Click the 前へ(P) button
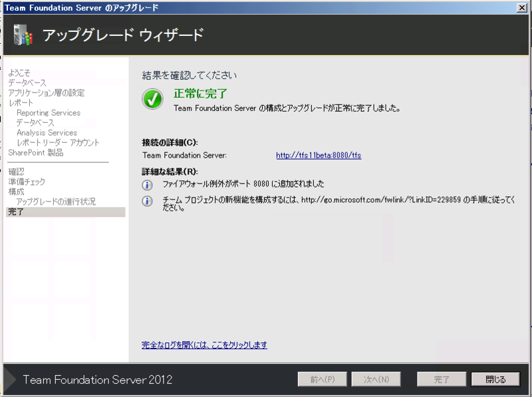 (323, 379)
